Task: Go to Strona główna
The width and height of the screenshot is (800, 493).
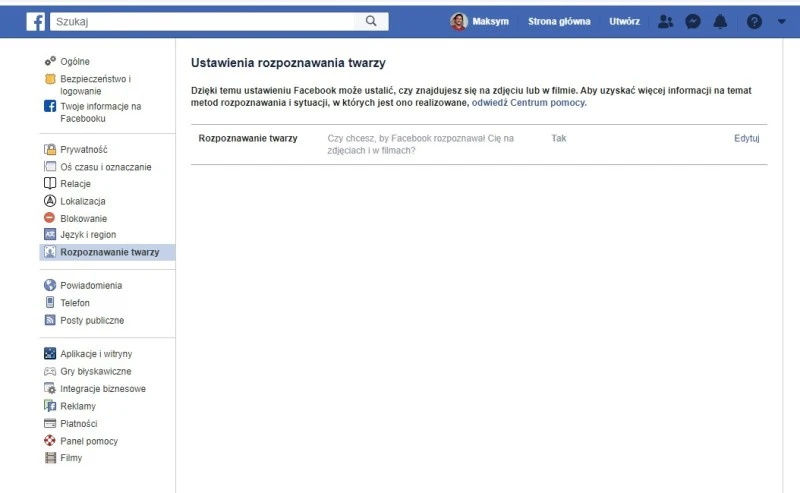Action: tap(559, 21)
